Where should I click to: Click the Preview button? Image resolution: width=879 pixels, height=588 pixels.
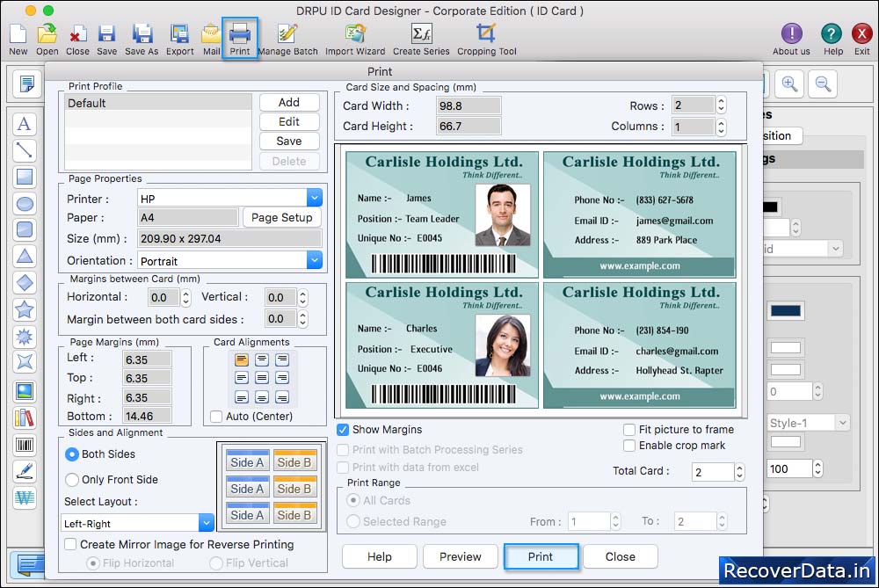pos(461,556)
